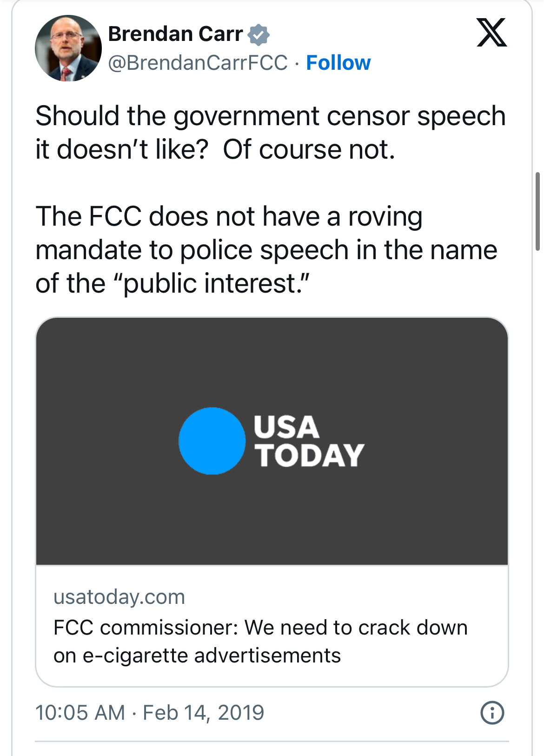Open the e-cigarette advertisements article headline
The image size is (544, 756).
pos(260,641)
